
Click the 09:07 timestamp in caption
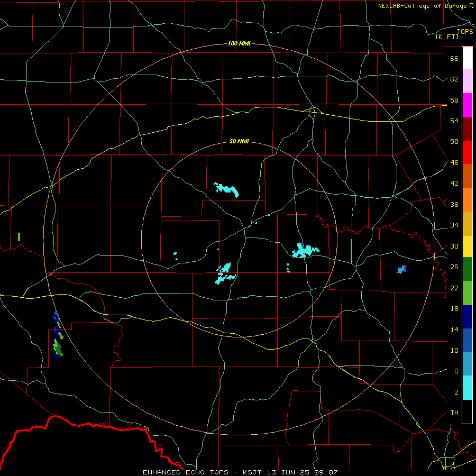(325, 472)
